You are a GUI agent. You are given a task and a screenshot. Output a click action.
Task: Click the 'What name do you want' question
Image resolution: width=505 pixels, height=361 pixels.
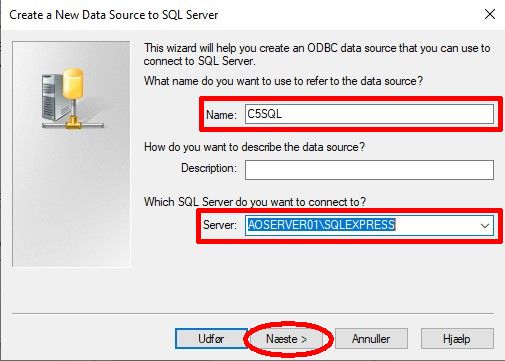pyautogui.click(x=283, y=81)
